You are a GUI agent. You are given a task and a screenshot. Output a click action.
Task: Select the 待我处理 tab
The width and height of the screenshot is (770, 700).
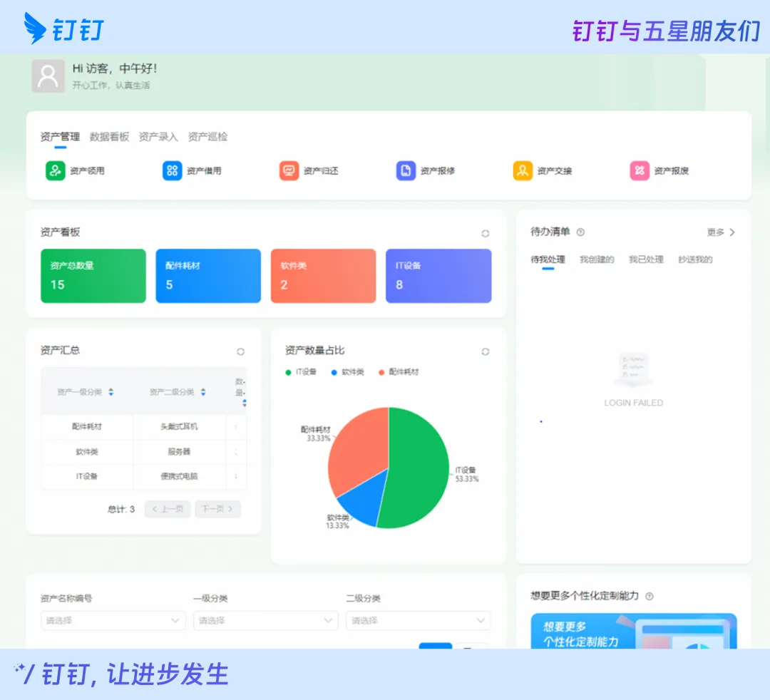coord(548,259)
